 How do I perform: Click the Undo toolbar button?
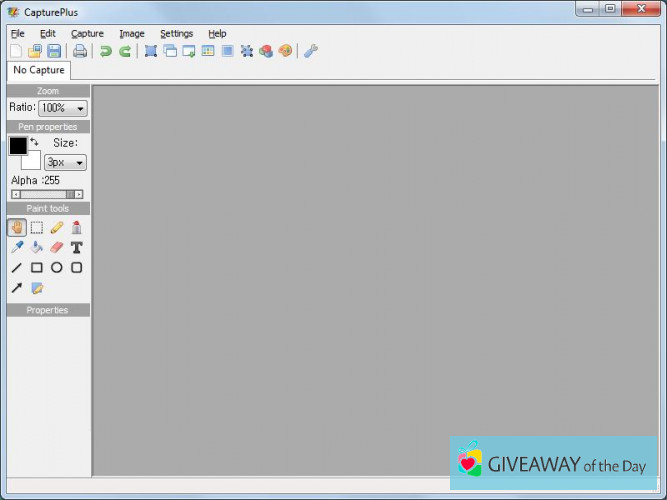(105, 51)
